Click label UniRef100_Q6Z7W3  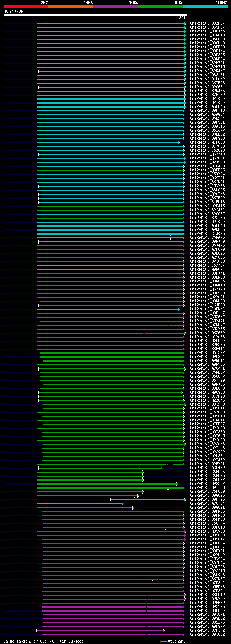pos(207,154)
